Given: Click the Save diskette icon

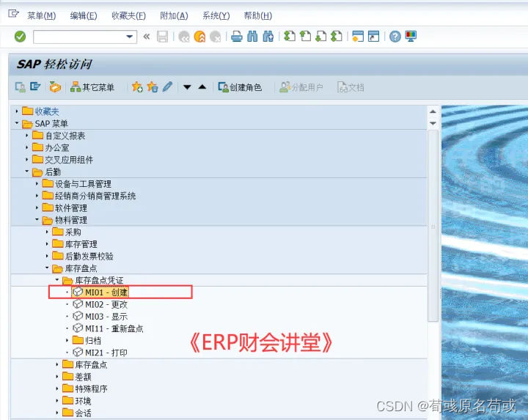Looking at the screenshot, I should [162, 37].
